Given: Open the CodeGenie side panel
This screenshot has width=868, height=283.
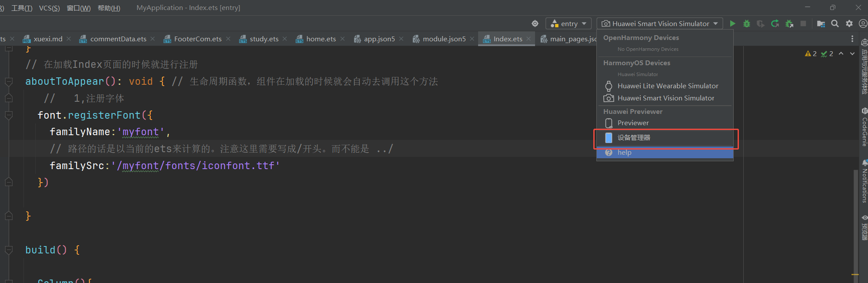Looking at the screenshot, I should (865, 127).
